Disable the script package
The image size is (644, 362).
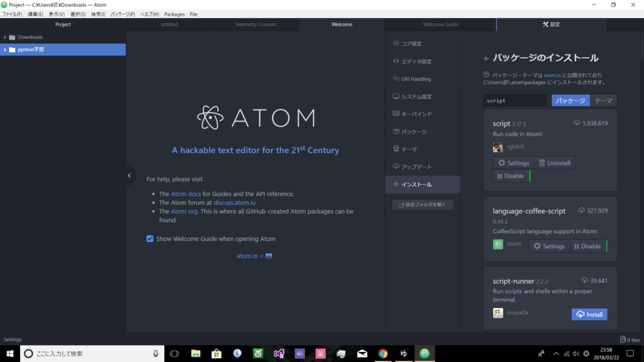(x=511, y=176)
